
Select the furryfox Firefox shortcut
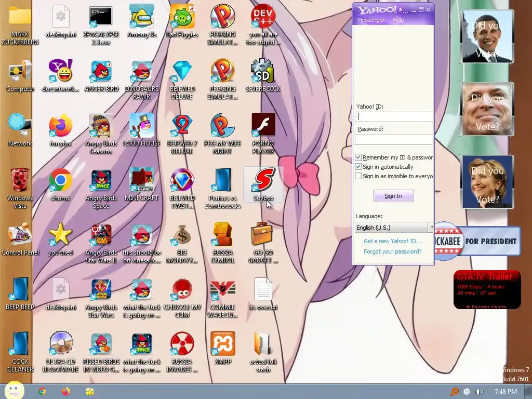click(60, 130)
